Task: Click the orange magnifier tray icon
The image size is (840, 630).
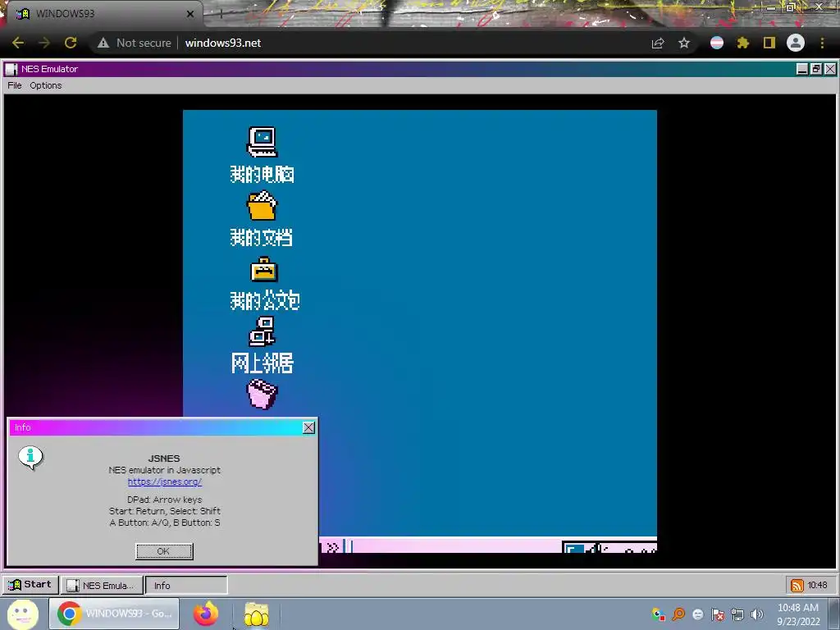Action: pyautogui.click(x=678, y=614)
